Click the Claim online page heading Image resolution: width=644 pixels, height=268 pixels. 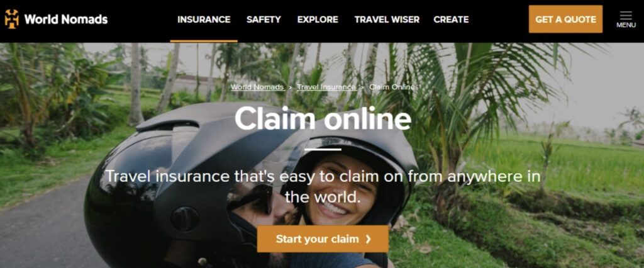(x=323, y=119)
